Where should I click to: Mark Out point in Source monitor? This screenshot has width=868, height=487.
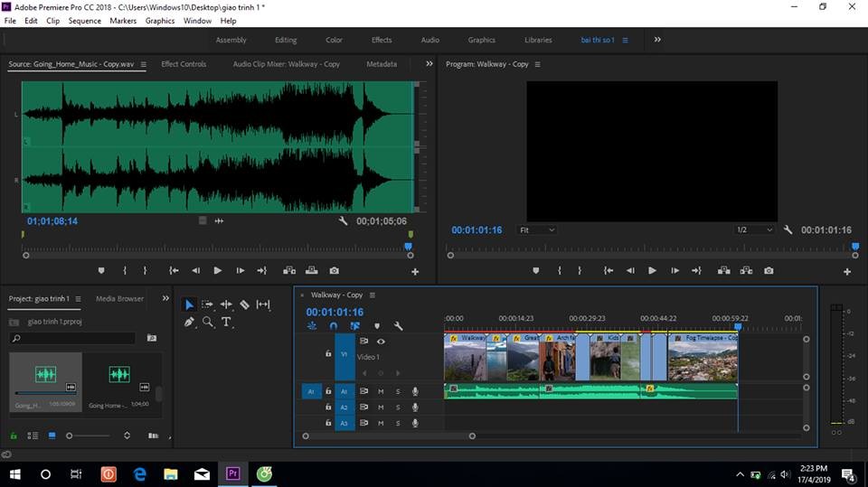point(145,271)
